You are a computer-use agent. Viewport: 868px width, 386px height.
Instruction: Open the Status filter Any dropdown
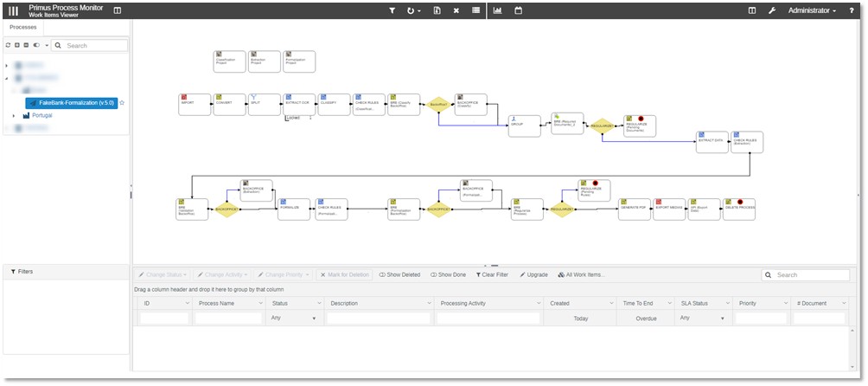[x=294, y=318]
